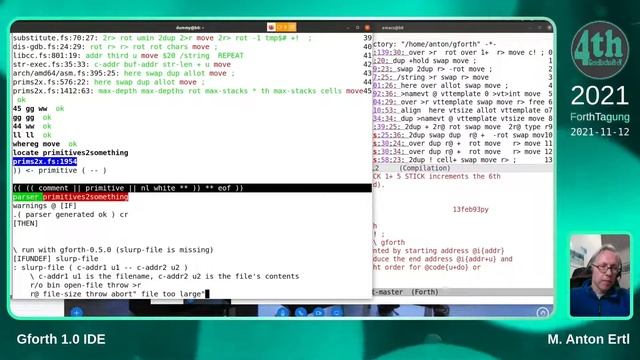This screenshot has width=640, height=360.
Task: Click 'prims2x.fs:1412:63:' result line
Action: [x=188, y=91]
